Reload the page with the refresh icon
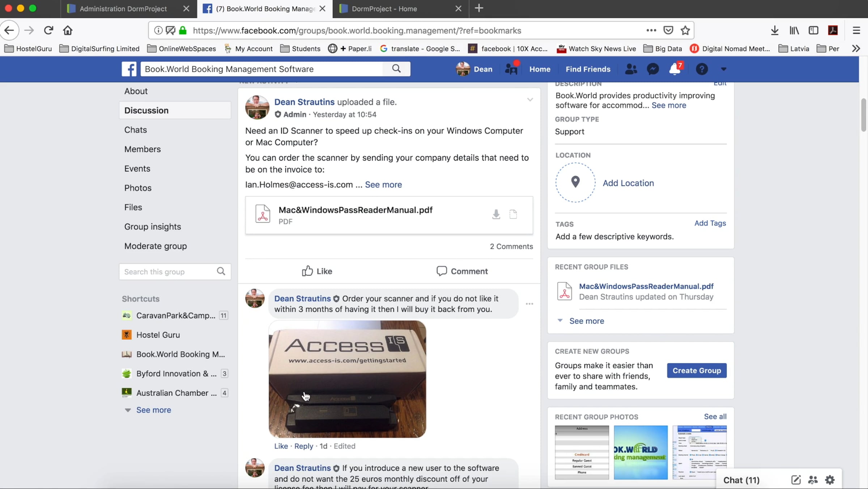The width and height of the screenshot is (868, 489). 48,30
